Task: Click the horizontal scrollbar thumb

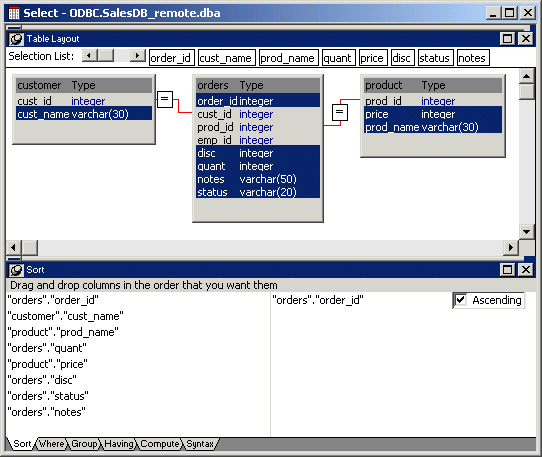Action: click(x=30, y=248)
